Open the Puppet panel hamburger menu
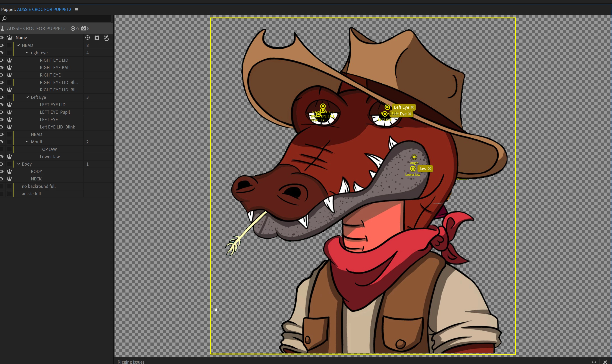 (x=76, y=10)
